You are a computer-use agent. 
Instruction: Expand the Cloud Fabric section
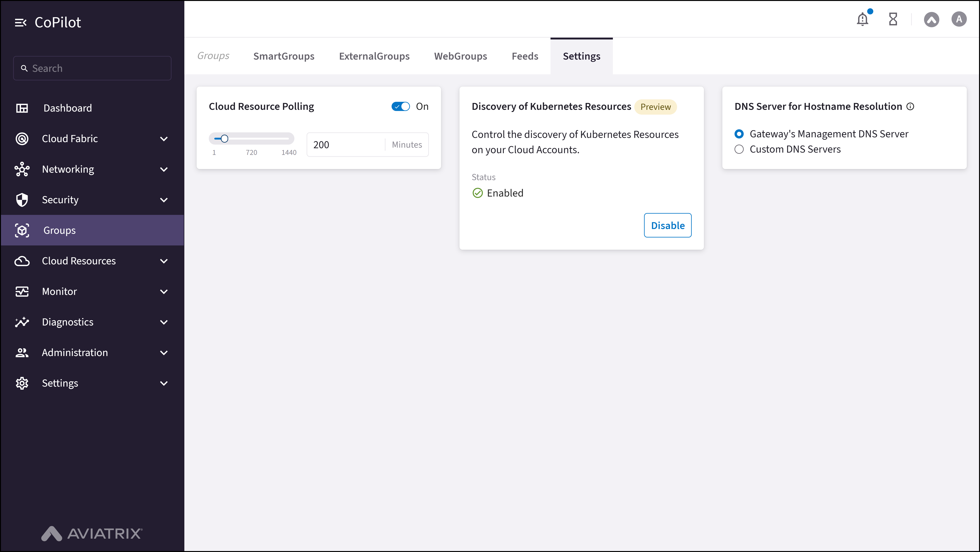pos(164,138)
